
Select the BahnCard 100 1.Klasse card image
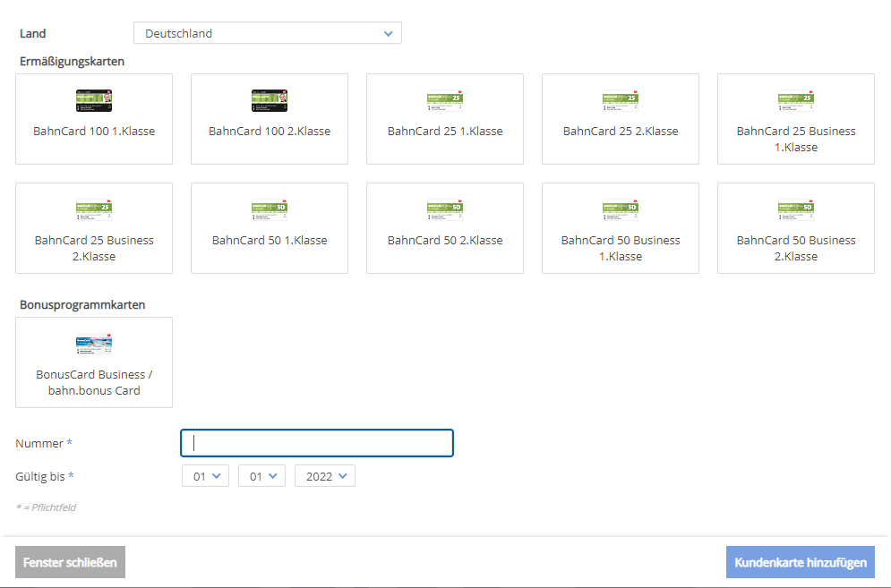pyautogui.click(x=94, y=100)
